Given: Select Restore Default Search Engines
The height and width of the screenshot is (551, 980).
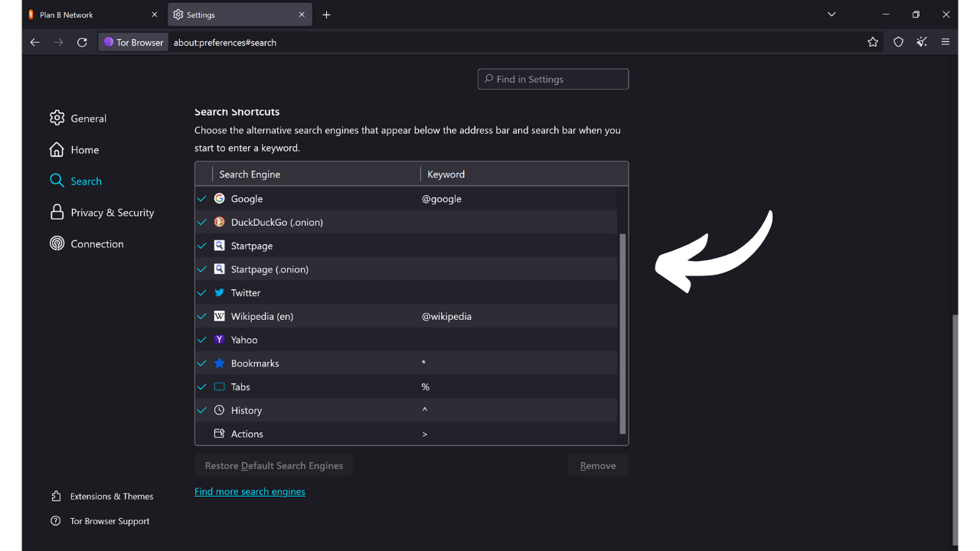Looking at the screenshot, I should click(273, 465).
